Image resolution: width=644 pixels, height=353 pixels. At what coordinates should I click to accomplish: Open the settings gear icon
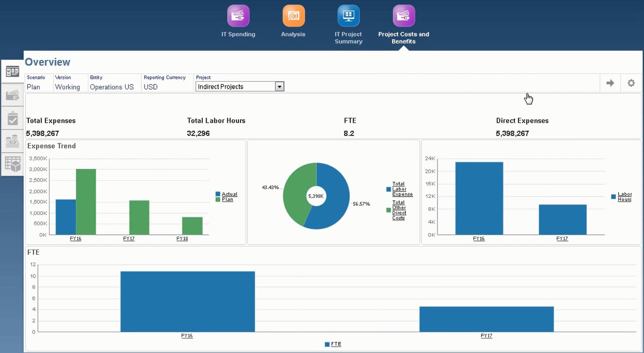[x=631, y=83]
